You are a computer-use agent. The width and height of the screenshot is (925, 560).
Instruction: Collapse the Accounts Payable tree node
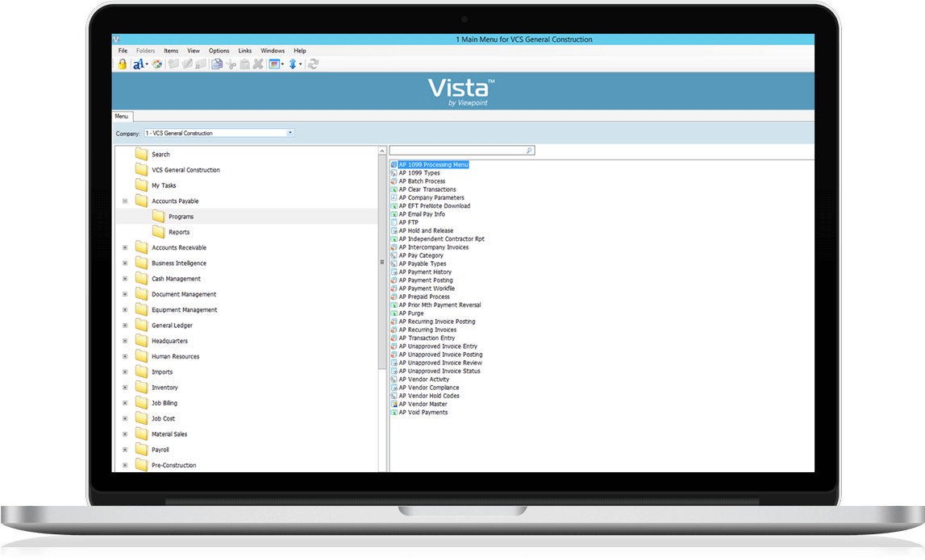pos(125,201)
